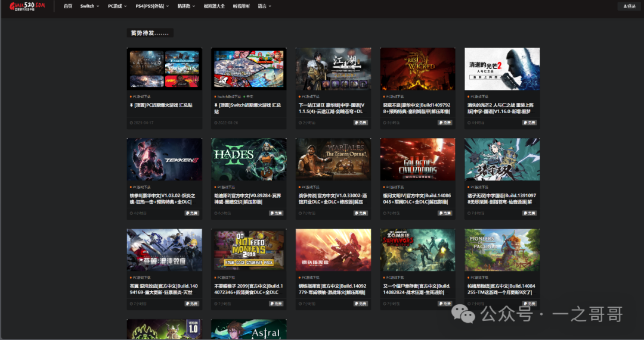
Task: Open the Galactic Civilizations thumbnail
Action: point(417,160)
